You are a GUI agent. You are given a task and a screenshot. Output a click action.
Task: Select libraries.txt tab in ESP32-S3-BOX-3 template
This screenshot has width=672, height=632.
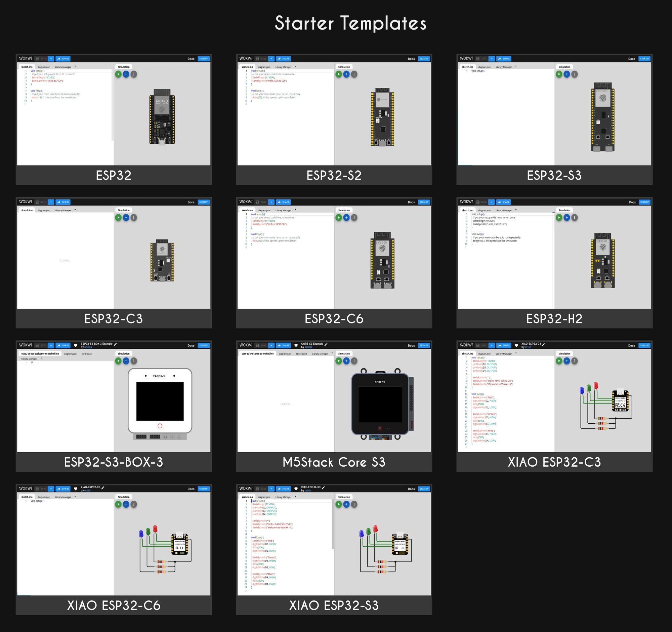tap(87, 353)
